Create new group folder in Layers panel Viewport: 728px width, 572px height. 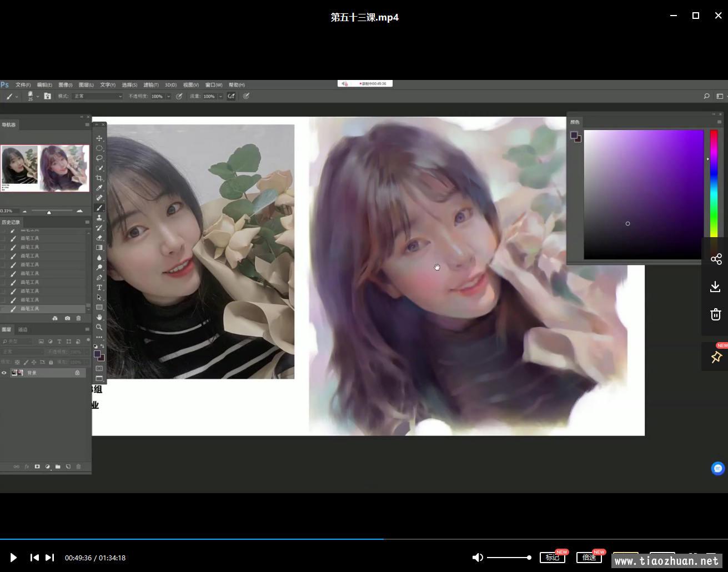point(58,466)
